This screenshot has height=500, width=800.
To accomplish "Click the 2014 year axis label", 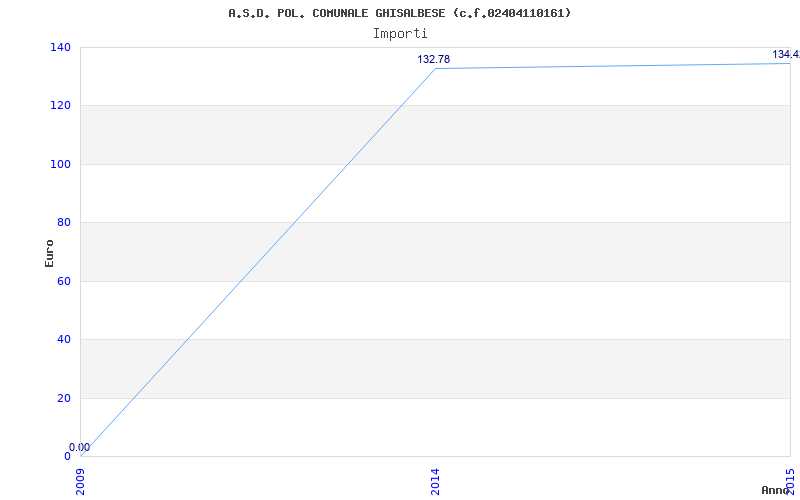I will [435, 481].
